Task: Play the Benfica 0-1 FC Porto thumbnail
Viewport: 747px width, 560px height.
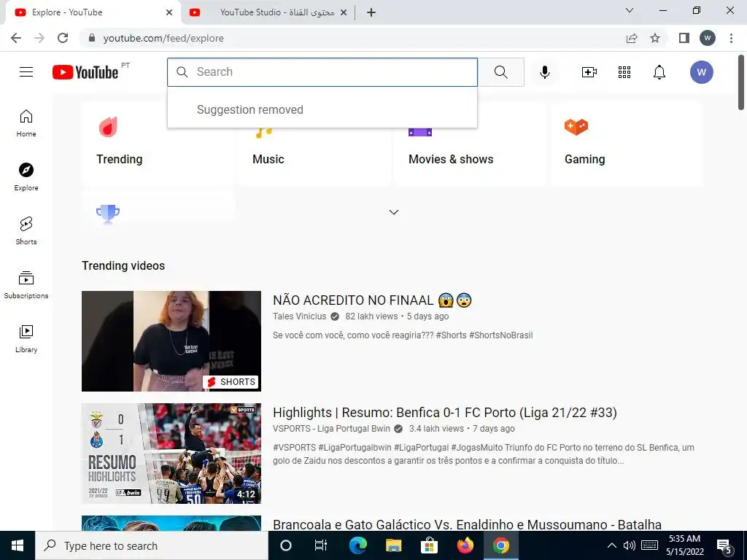Action: point(171,454)
